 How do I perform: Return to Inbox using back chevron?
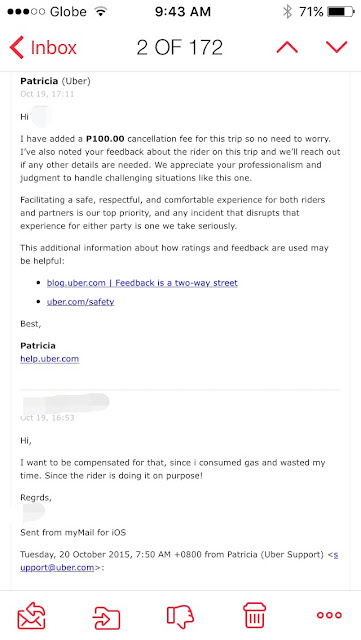(x=17, y=47)
